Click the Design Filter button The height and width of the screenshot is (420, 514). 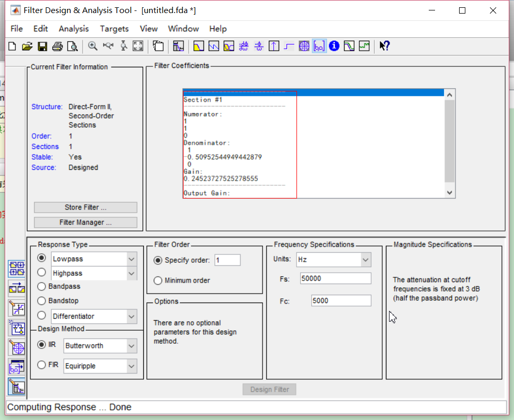point(269,390)
